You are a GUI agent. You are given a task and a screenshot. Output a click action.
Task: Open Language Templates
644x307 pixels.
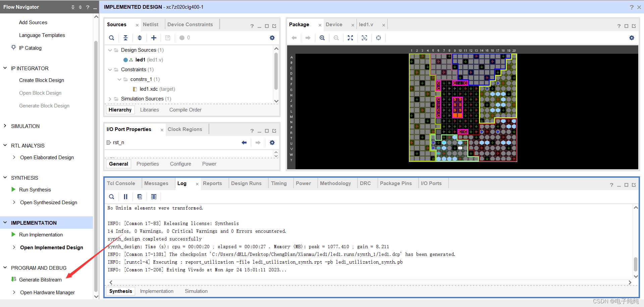[x=42, y=35]
